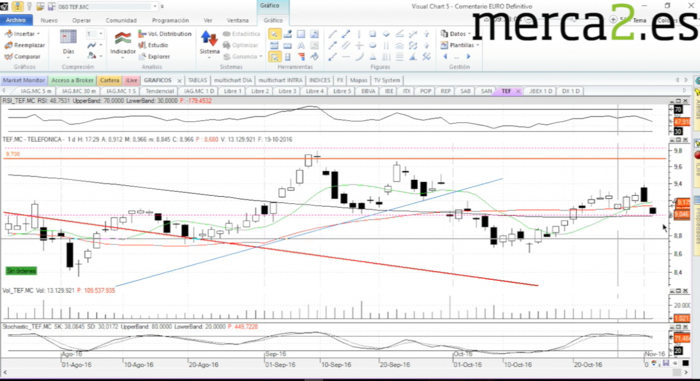Open the multichart DIA tab

coord(233,80)
